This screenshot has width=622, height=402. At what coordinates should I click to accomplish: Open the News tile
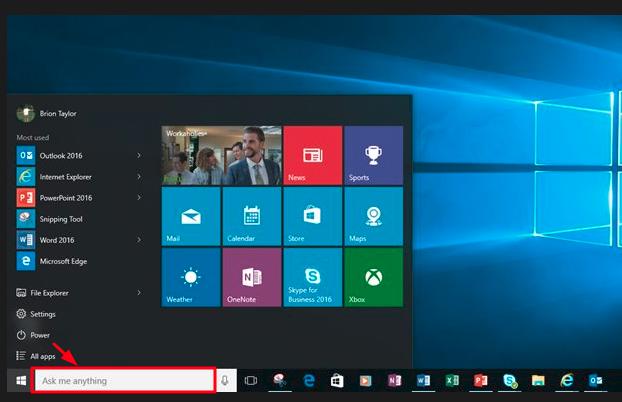[313, 155]
